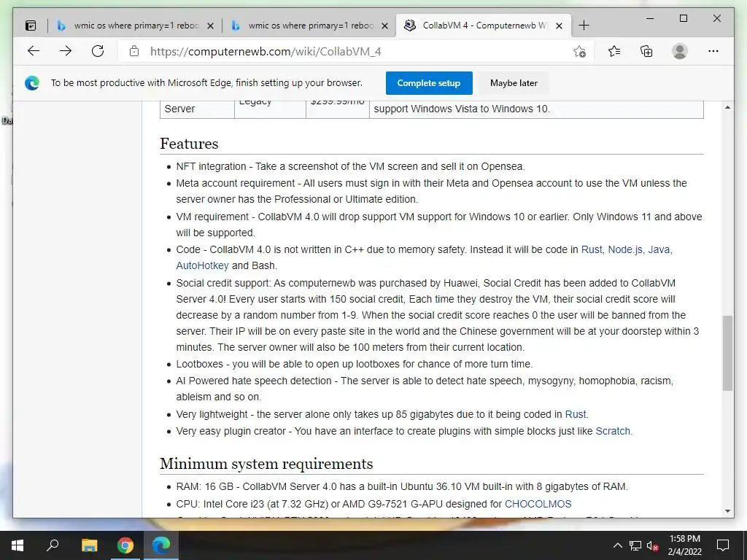This screenshot has width=747, height=560.
Task: Show hidden tray icons chevron
Action: pyautogui.click(x=617, y=545)
